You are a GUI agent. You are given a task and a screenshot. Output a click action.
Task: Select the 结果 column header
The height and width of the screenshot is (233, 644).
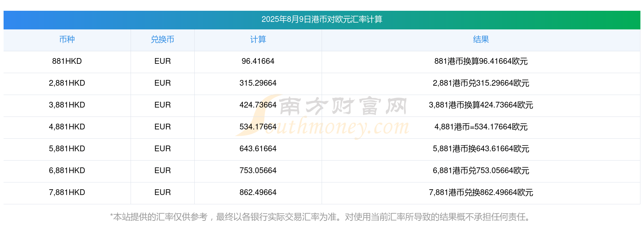pyautogui.click(x=481, y=39)
